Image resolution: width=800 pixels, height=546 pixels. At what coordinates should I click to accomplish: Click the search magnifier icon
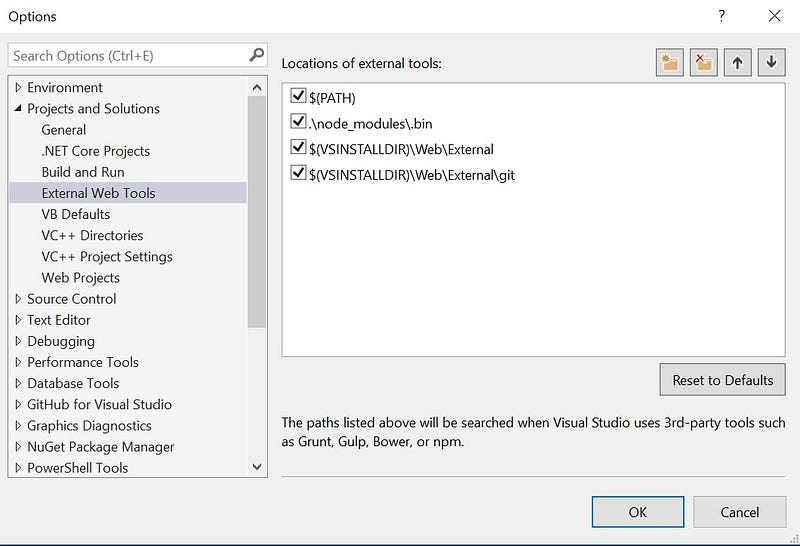pos(257,55)
